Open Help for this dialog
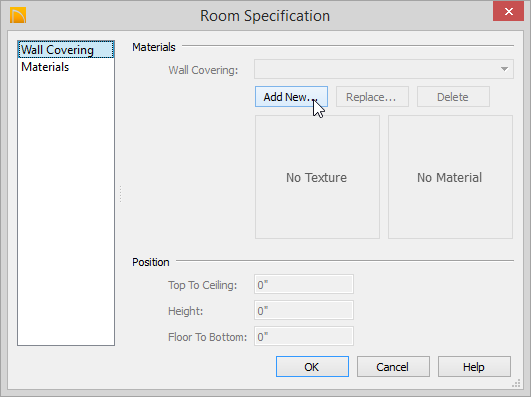 point(474,367)
